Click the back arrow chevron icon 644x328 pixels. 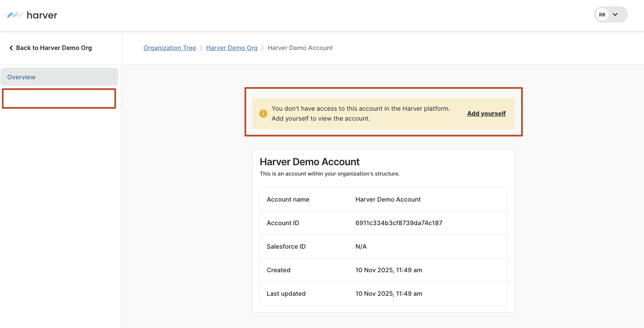[11, 48]
